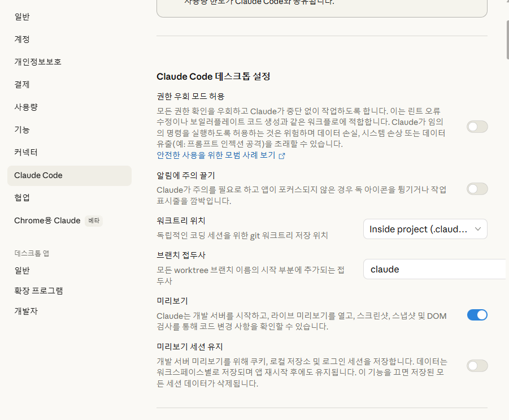Screen dimensions: 509x420
Task: Open 안전한 사용을 위한 모범 사례 보기 link
Action: [x=216, y=155]
